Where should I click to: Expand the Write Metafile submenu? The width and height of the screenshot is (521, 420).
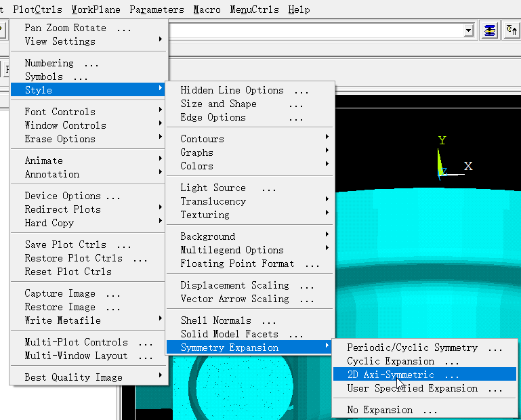[88, 320]
